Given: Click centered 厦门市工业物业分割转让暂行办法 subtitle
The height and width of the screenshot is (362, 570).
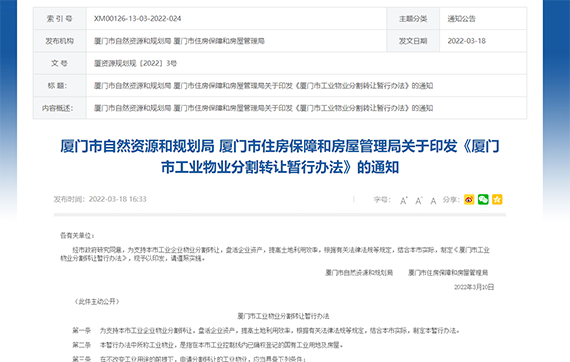Looking at the screenshot, I should tap(283, 316).
